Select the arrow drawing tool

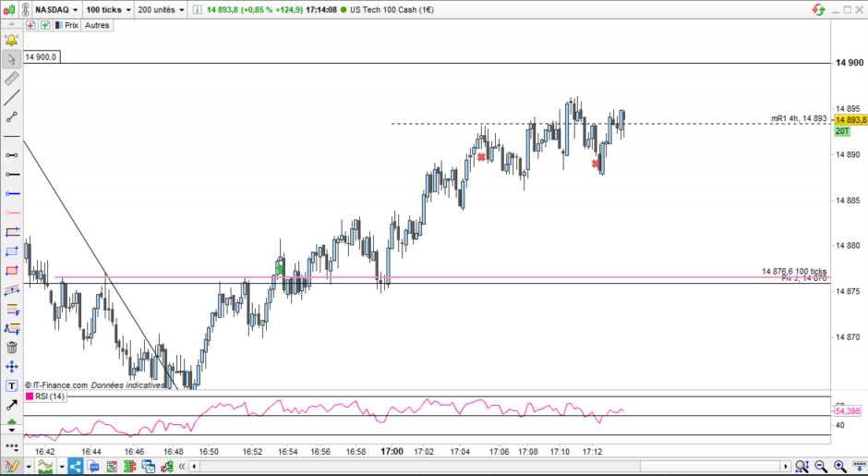(x=11, y=405)
